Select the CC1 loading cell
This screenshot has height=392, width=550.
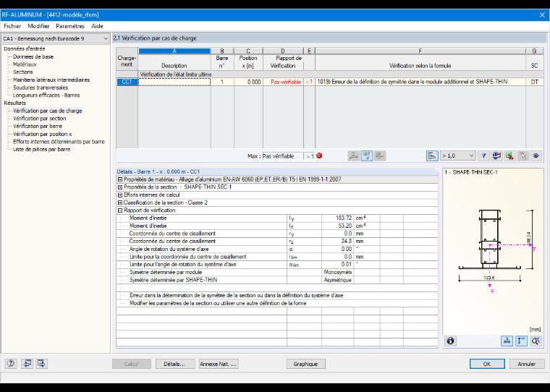click(x=127, y=82)
